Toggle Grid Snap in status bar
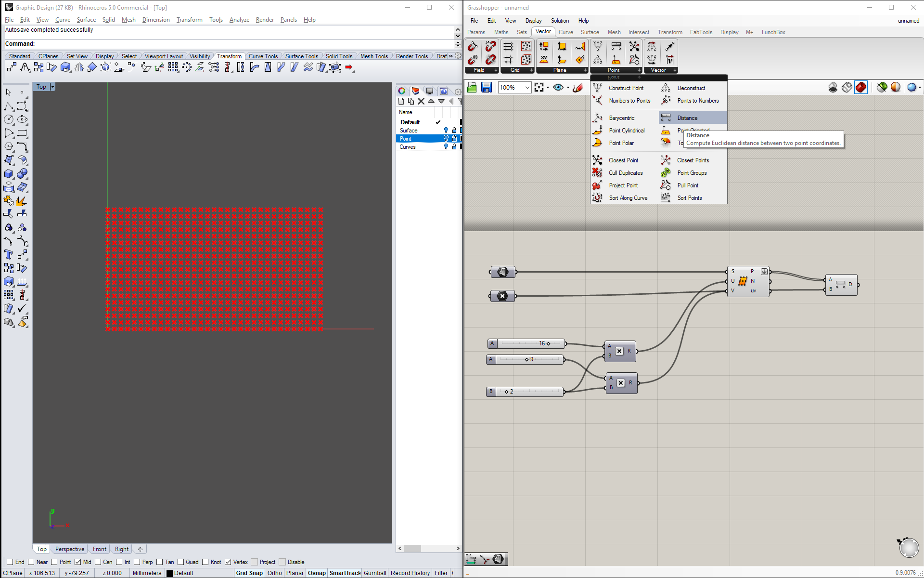The image size is (924, 578). 249,573
